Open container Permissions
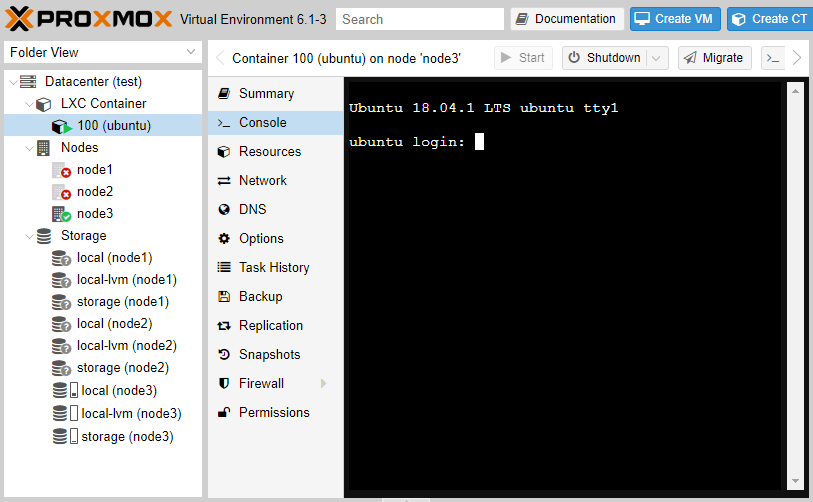Screen dimensions: 813x502 coord(273,412)
